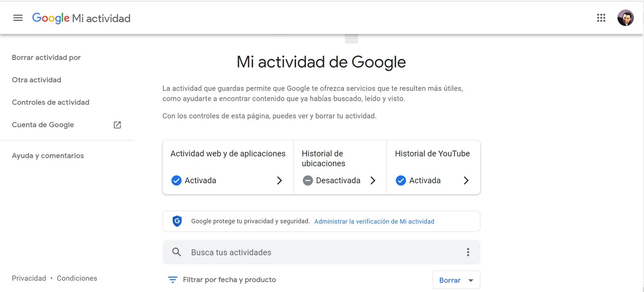Select Borrar actividad por in sidebar
This screenshot has height=292, width=644.
[46, 58]
